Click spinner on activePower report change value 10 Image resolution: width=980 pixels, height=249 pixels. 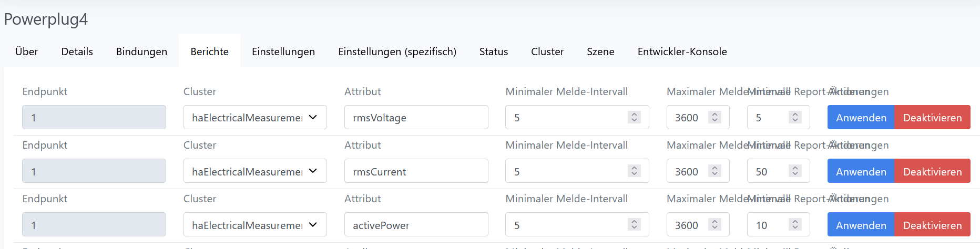795,225
